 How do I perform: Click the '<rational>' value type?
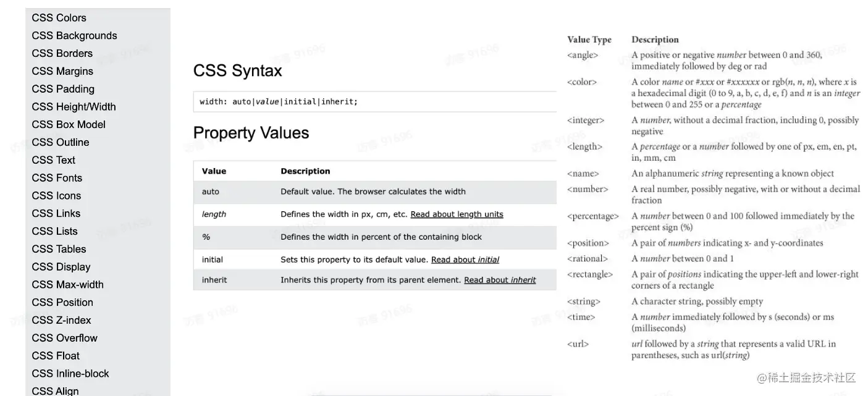click(588, 258)
